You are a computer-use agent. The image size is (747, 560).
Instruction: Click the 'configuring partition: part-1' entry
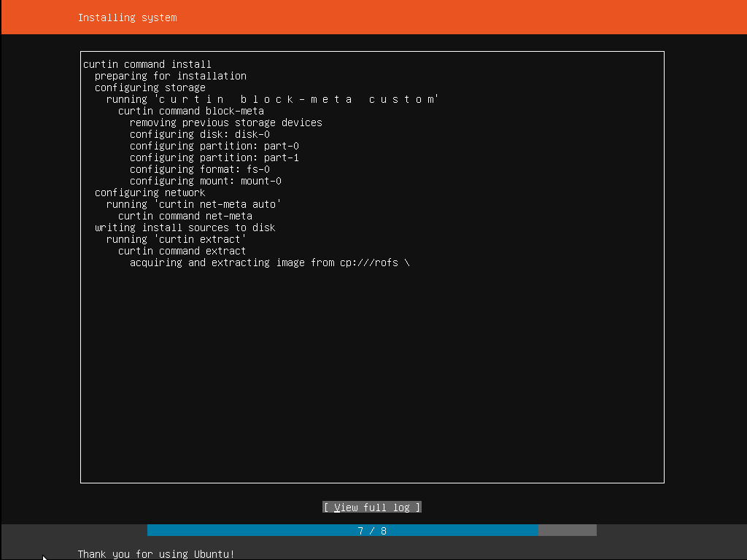tap(214, 157)
